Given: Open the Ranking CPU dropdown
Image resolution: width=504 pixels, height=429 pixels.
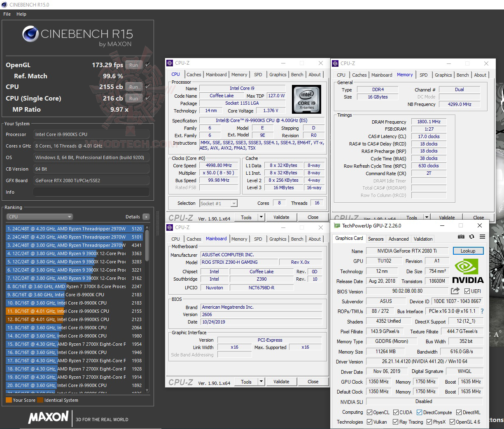Looking at the screenshot, I should (x=40, y=217).
